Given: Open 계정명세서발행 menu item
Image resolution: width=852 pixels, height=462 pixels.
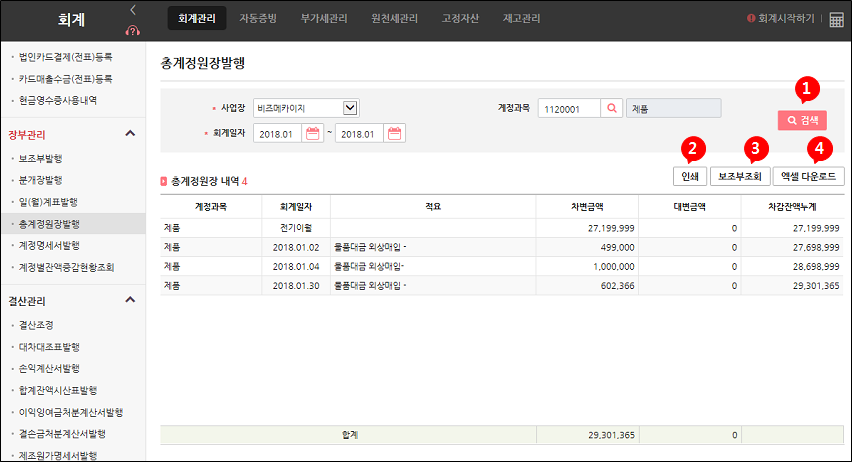Looking at the screenshot, I should (49, 246).
